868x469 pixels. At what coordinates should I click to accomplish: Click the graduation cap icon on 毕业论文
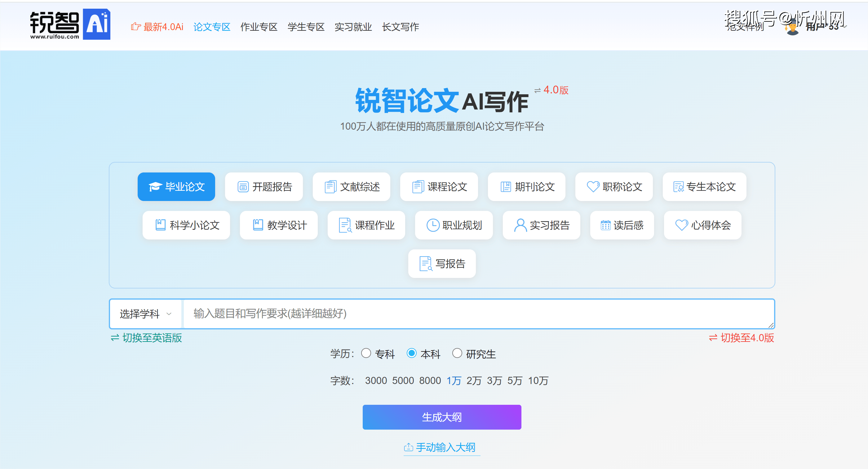tap(155, 187)
